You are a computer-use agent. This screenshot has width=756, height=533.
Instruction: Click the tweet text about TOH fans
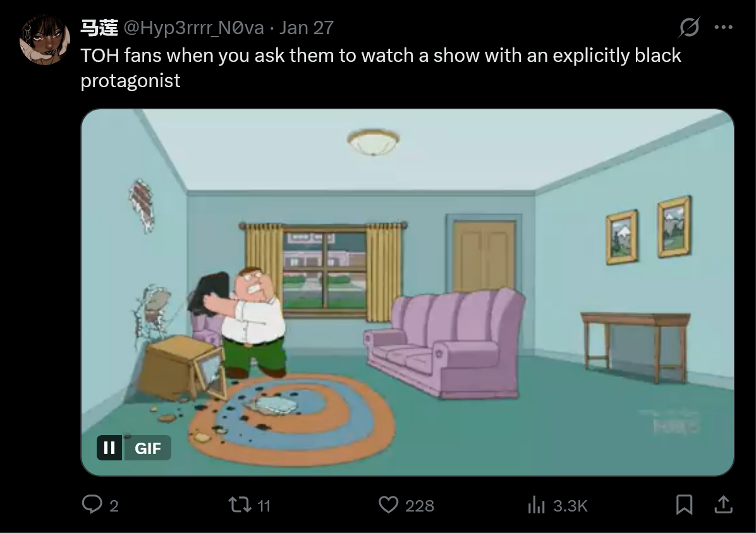click(381, 68)
